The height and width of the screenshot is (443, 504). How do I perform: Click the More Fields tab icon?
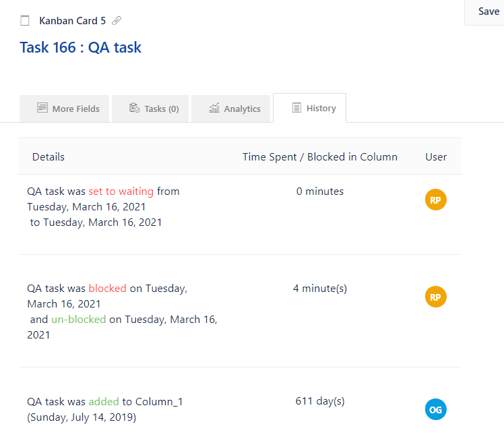click(42, 108)
